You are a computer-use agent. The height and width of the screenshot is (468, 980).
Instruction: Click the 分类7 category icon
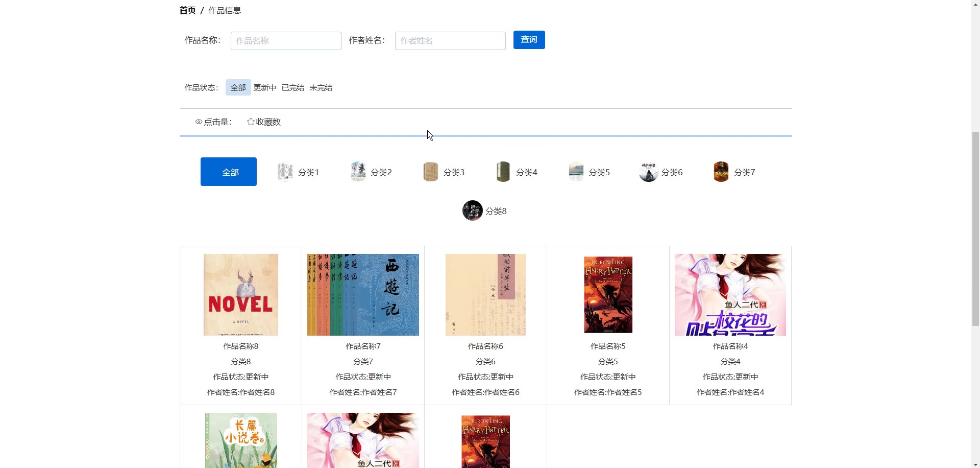pyautogui.click(x=721, y=172)
